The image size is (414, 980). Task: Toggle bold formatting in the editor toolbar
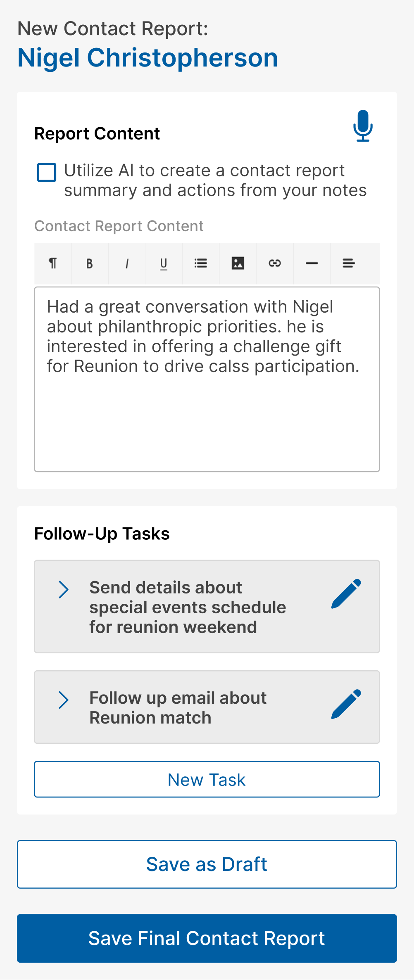89,263
